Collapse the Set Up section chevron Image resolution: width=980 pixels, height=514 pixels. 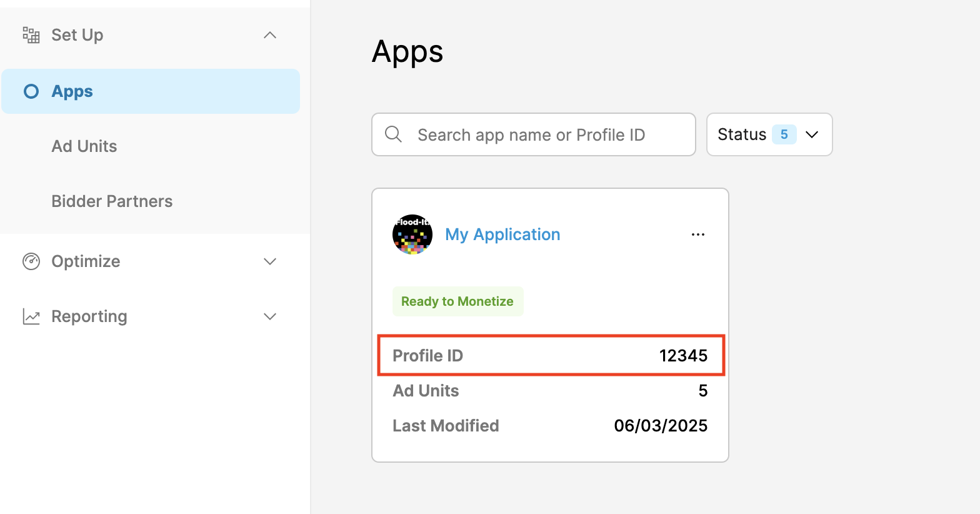270,35
